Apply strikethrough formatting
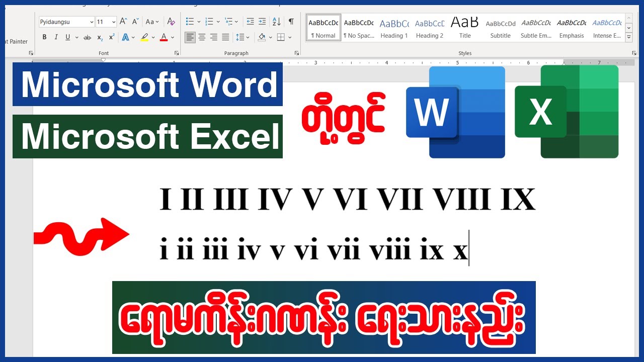The width and height of the screenshot is (644, 362). pos(88,37)
